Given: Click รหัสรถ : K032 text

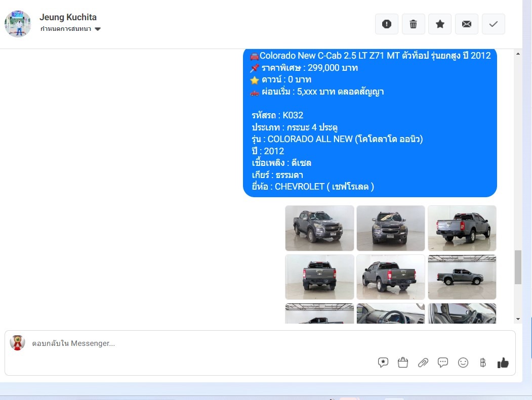Looking at the screenshot, I should coord(277,115).
